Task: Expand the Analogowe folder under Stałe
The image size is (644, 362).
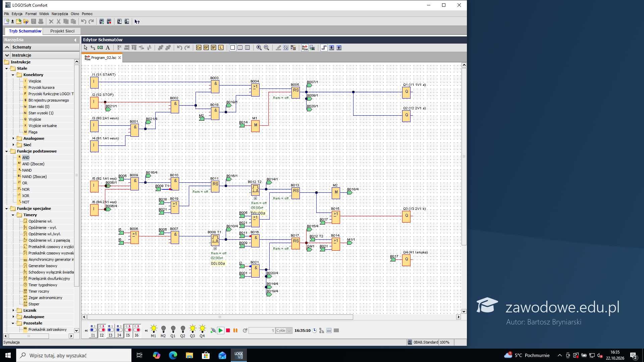Action: [x=13, y=138]
